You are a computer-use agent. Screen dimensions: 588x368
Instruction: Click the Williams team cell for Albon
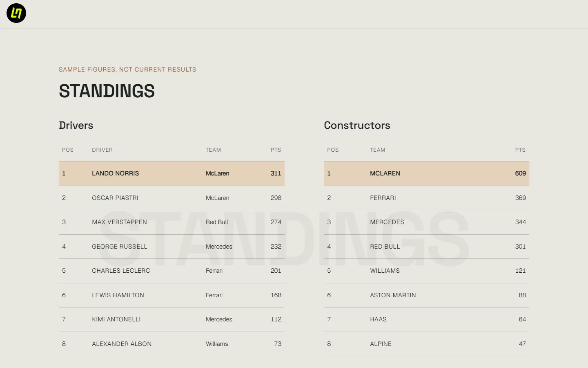tap(217, 344)
